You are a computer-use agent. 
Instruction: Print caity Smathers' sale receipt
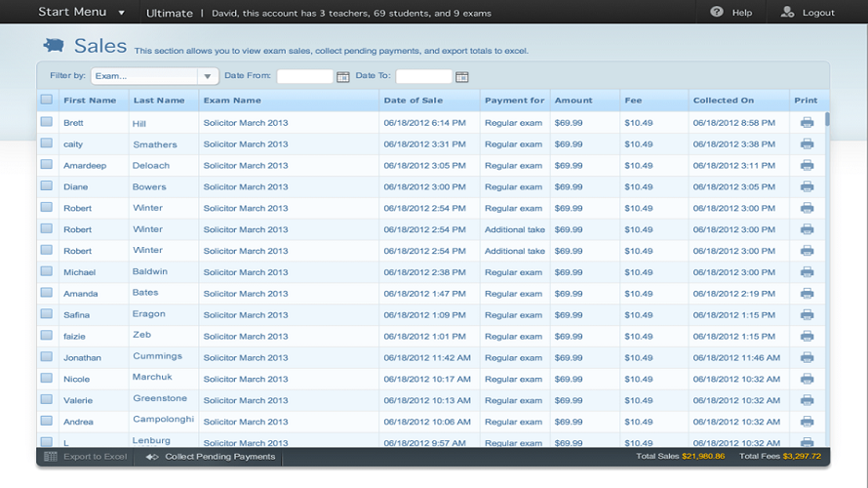click(807, 144)
